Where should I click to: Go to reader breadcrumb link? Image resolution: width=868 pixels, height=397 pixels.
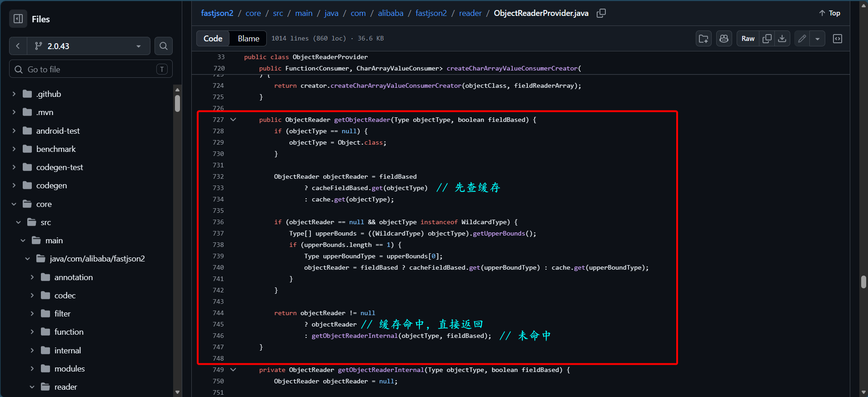point(470,13)
